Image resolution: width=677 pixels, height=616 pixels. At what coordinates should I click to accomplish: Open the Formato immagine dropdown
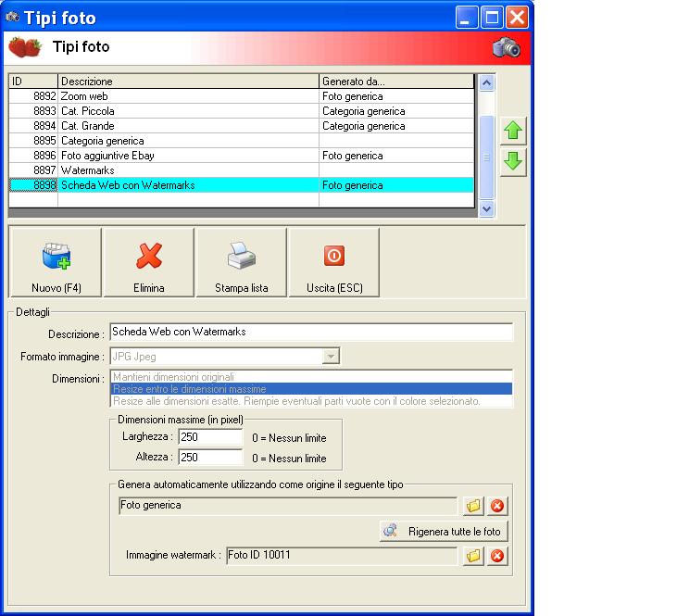(331, 357)
